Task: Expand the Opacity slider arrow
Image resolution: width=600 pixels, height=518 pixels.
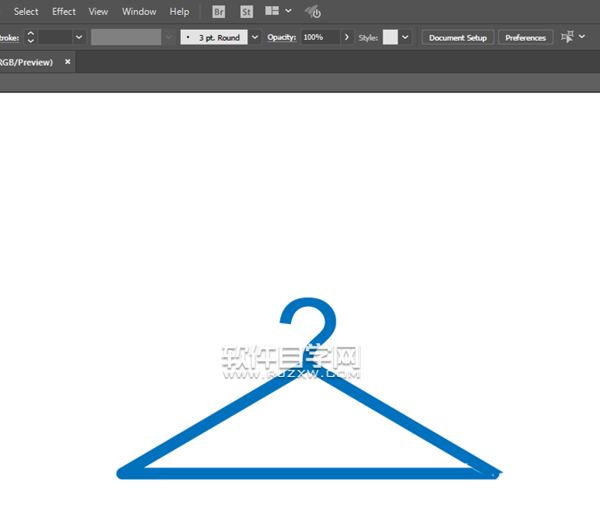Action: [347, 37]
